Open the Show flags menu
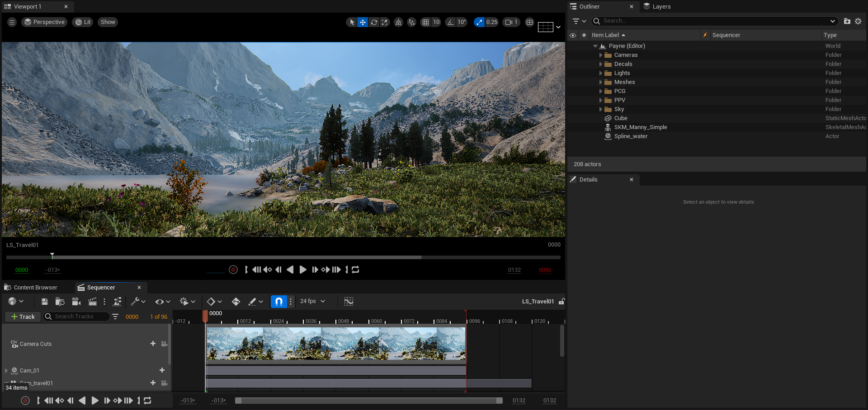Image resolution: width=868 pixels, height=410 pixels. coord(108,22)
